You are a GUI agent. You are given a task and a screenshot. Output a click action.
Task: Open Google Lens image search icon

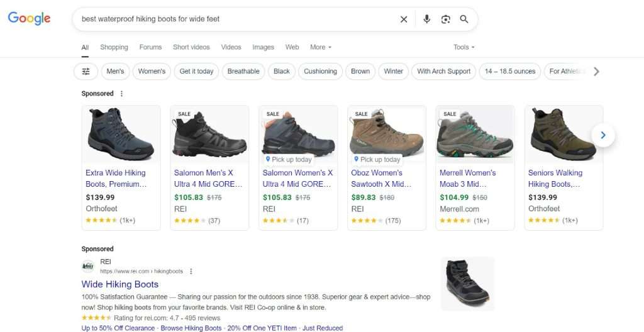click(x=446, y=19)
